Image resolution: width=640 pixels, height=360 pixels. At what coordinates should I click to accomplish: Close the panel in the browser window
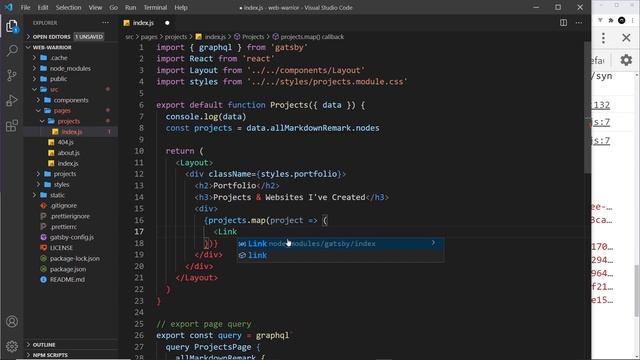point(626,38)
